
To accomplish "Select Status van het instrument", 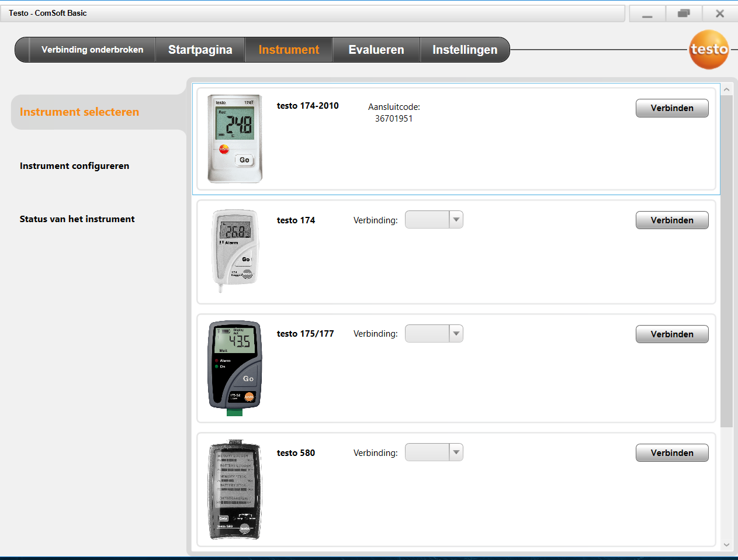I will [x=77, y=219].
